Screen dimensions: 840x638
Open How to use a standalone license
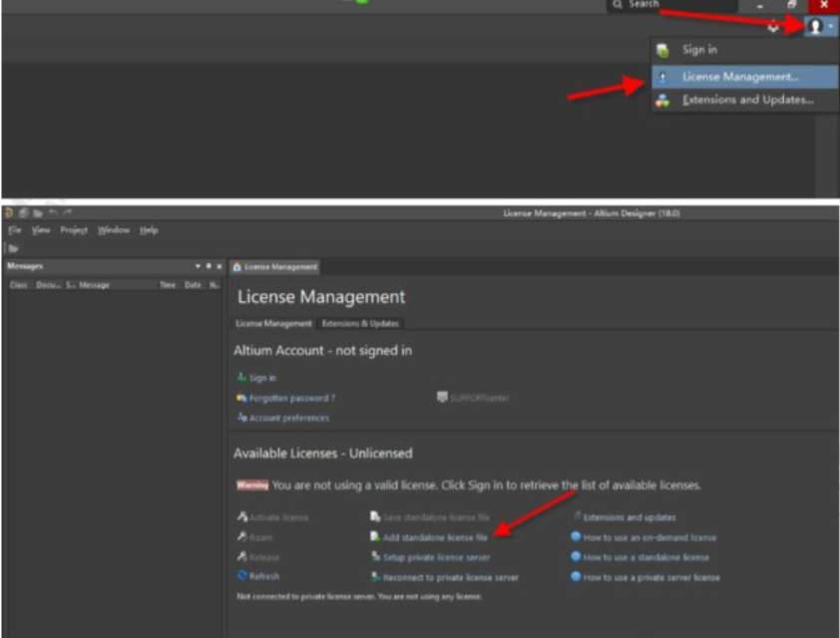pyautogui.click(x=646, y=557)
